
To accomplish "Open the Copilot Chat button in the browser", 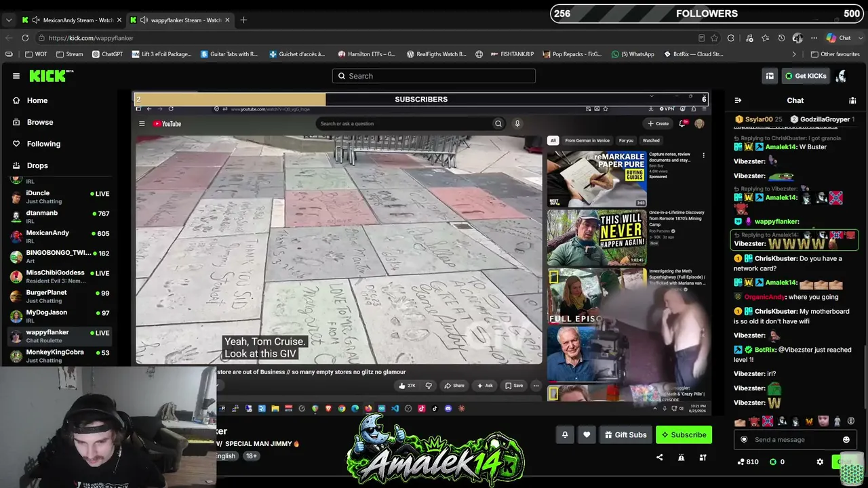I will point(838,38).
